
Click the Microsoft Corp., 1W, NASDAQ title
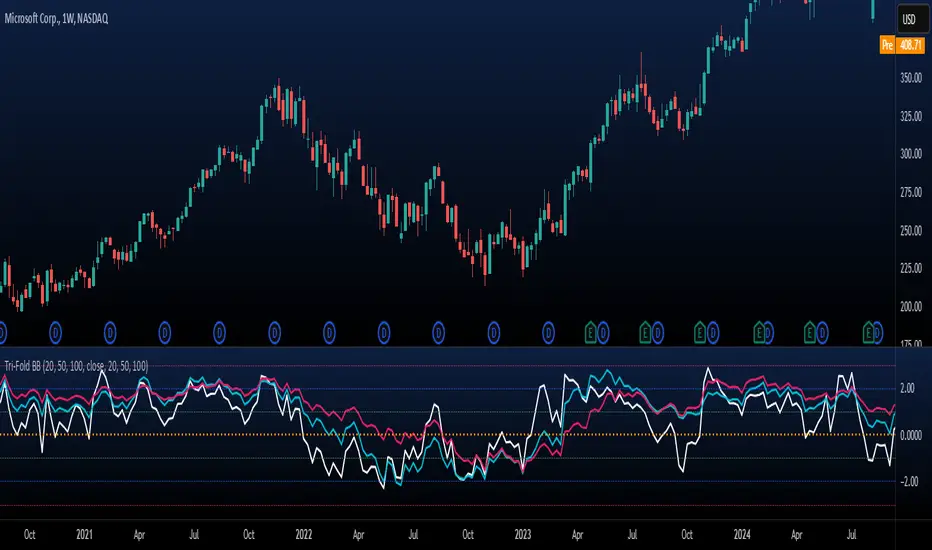coord(56,19)
